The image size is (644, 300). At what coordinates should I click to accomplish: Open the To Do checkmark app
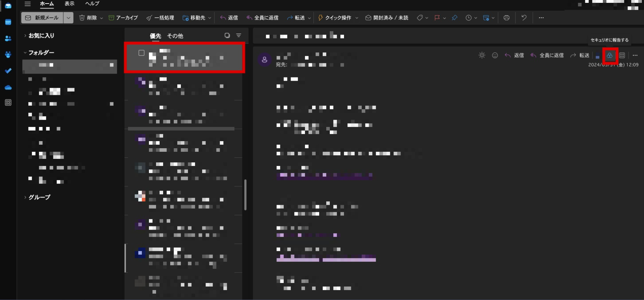[8, 71]
